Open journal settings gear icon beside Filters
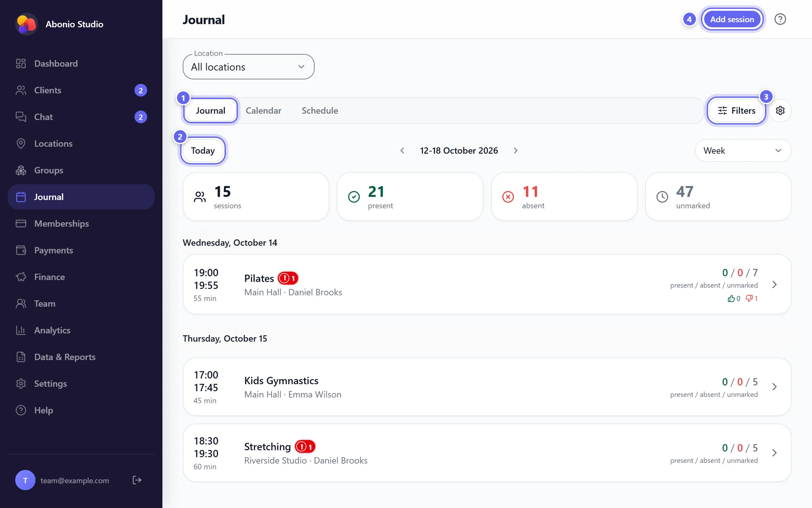812x508 pixels. tap(780, 111)
